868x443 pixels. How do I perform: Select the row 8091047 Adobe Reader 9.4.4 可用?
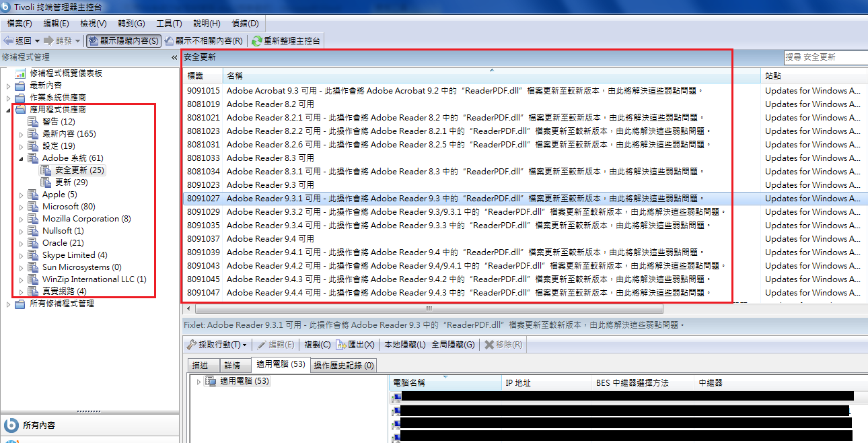526,292
